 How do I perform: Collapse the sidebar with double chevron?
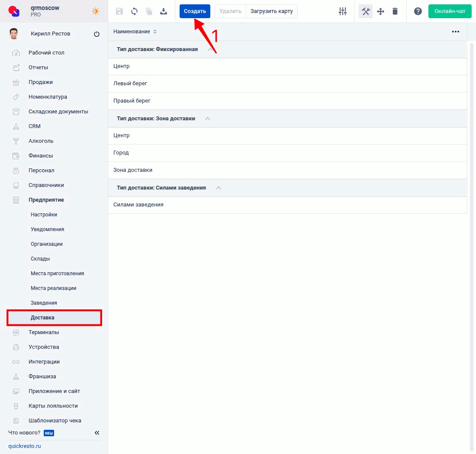[x=97, y=433]
